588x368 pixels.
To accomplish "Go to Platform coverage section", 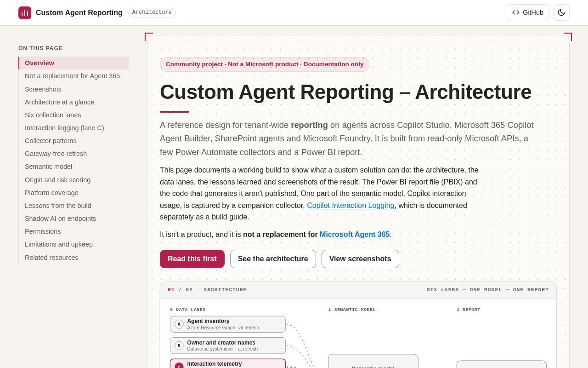I will (x=73, y=193).
